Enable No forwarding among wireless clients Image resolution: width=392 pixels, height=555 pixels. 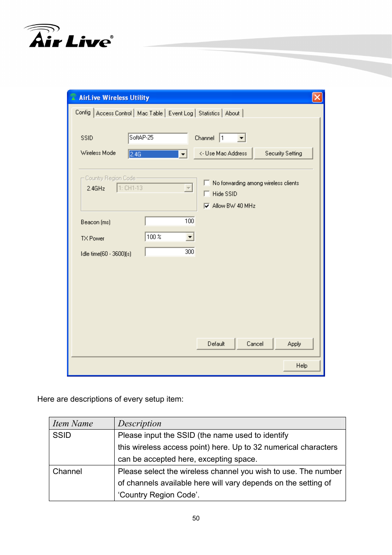coord(207,183)
